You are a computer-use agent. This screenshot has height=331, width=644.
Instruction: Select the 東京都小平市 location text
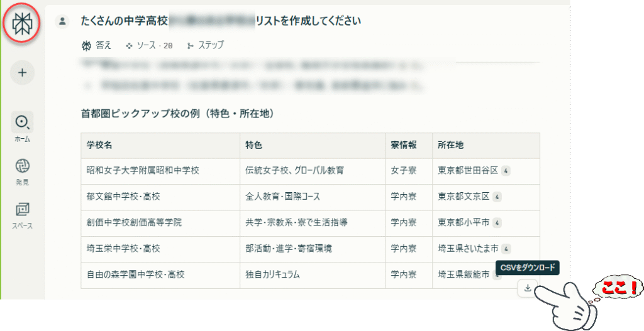tap(464, 223)
